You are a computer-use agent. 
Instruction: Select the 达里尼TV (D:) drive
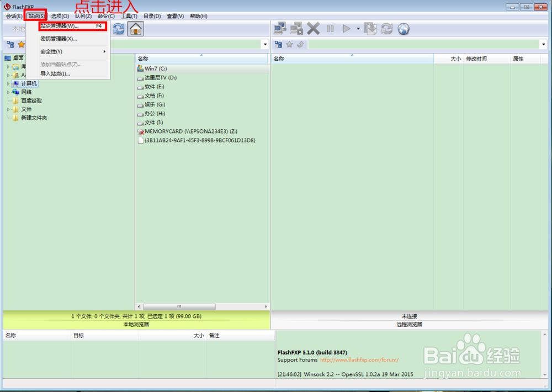[161, 77]
